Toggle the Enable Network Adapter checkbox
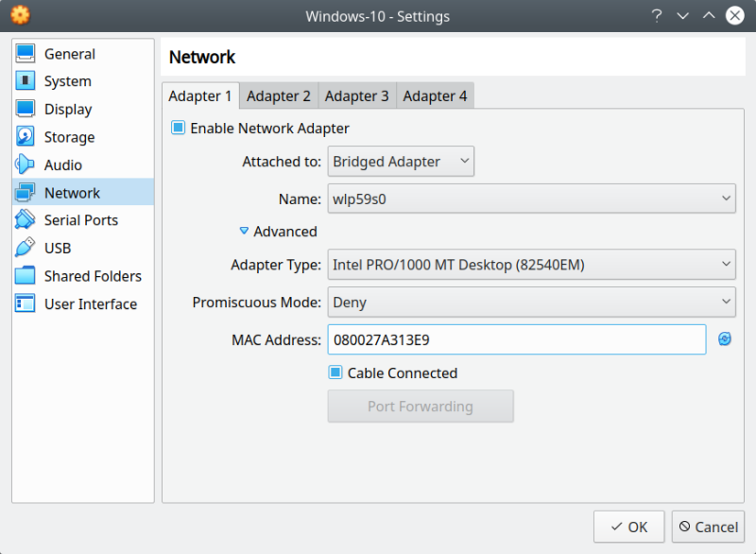Screen dimensions: 756x554 click(x=178, y=128)
